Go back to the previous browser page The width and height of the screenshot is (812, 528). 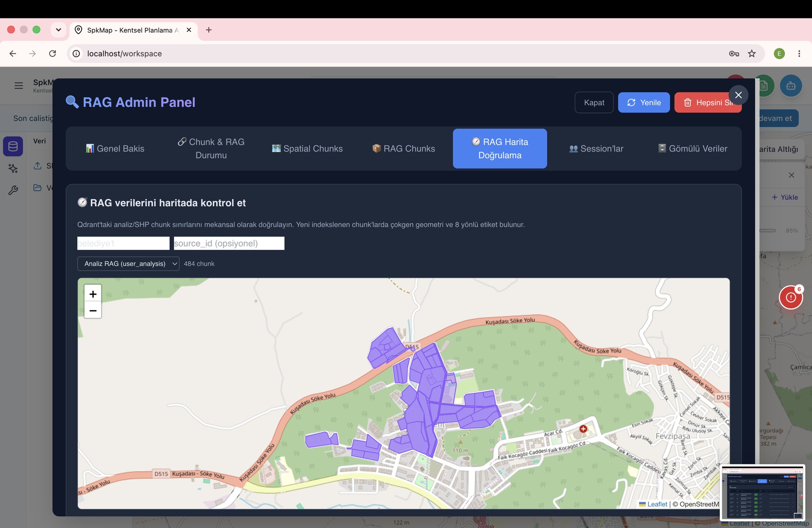click(x=13, y=54)
